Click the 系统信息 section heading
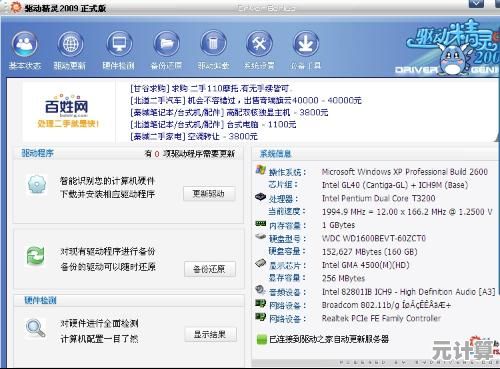500x369 pixels. click(x=275, y=154)
